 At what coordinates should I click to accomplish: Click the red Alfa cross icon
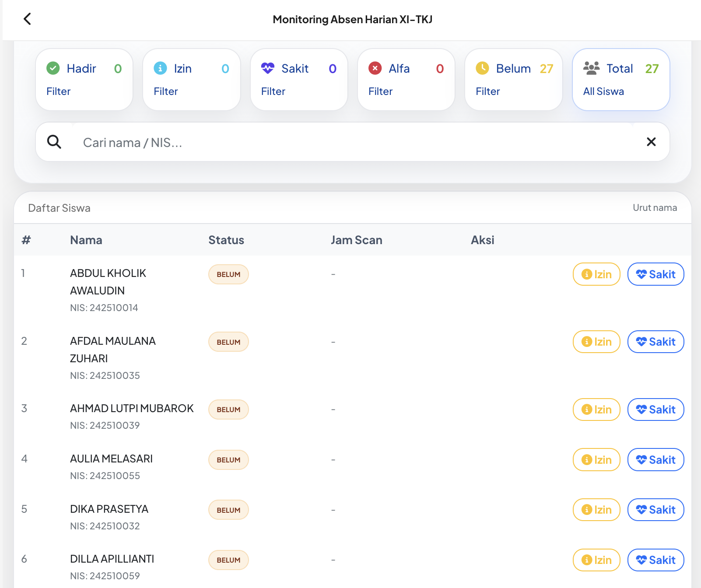pos(375,68)
